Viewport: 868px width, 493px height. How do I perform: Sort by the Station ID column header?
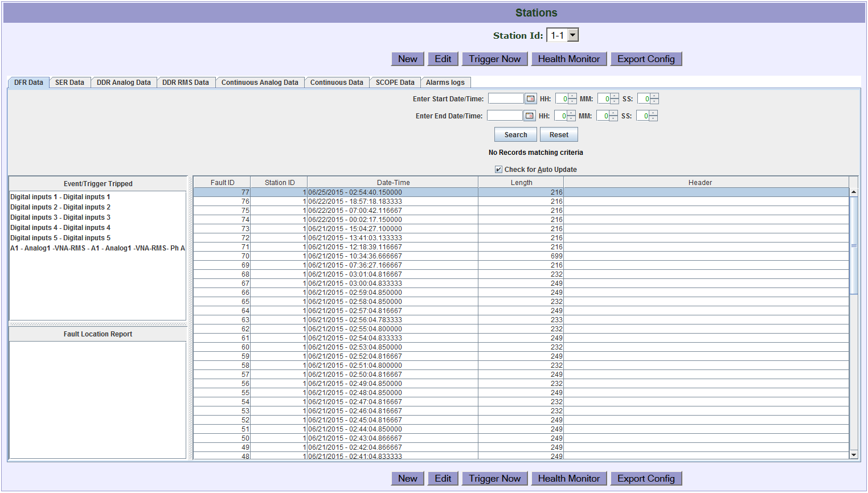tap(280, 182)
